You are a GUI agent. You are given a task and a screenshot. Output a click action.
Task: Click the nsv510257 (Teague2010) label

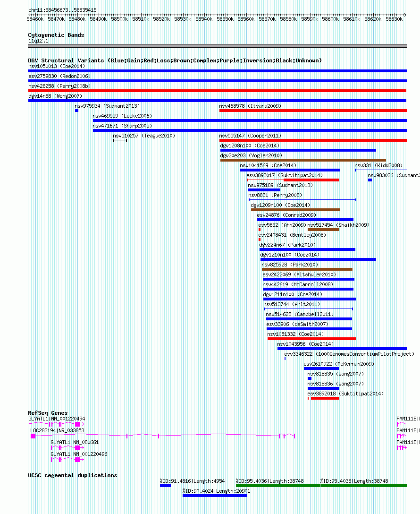(x=144, y=136)
